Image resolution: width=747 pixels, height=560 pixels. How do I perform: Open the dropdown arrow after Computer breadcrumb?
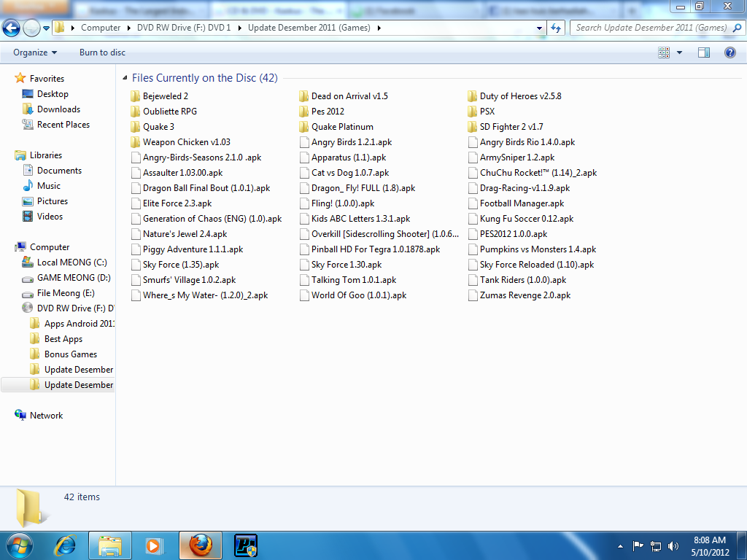coord(128,28)
